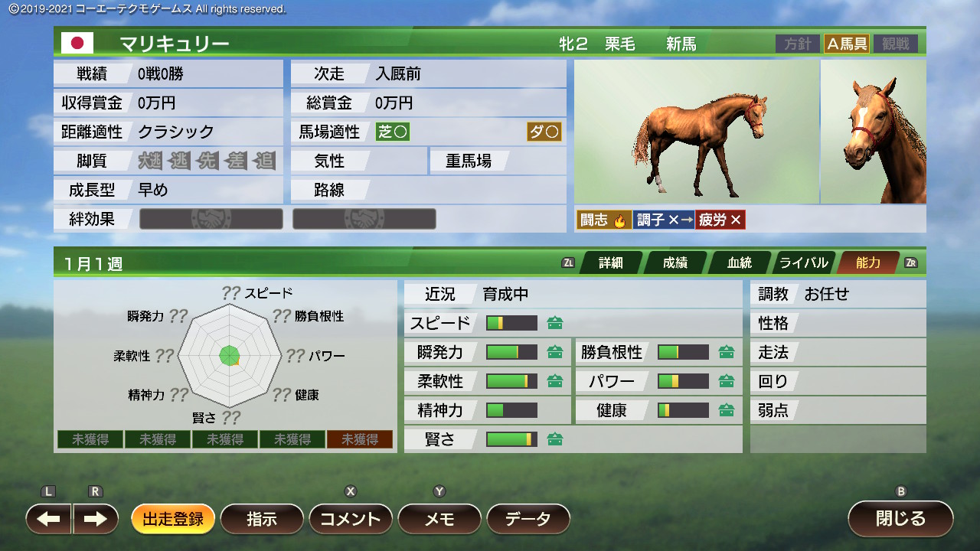Select the 追 running style icon
Image resolution: width=980 pixels, height=551 pixels.
pos(263,161)
